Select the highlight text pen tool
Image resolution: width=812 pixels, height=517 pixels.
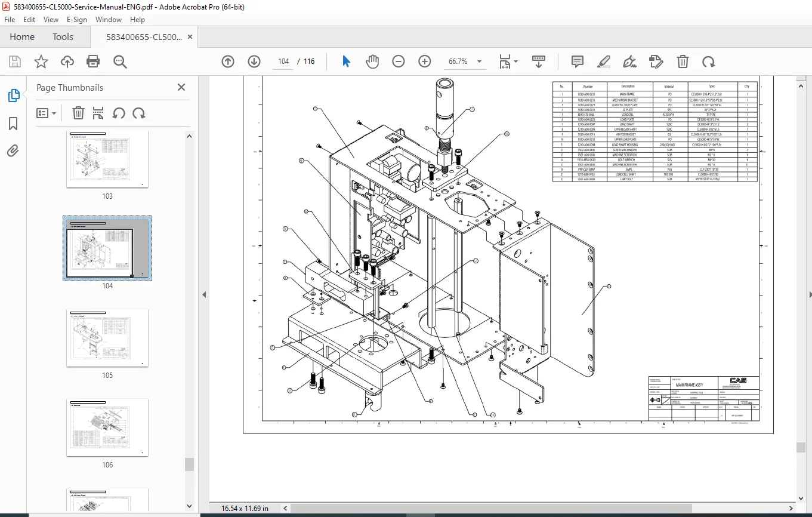[604, 61]
